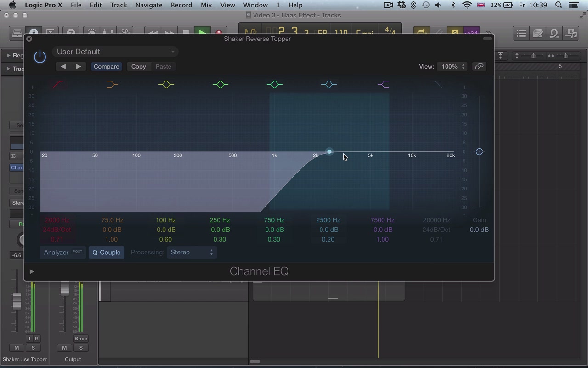
Task: Go to next preset with right arrow
Action: click(79, 67)
